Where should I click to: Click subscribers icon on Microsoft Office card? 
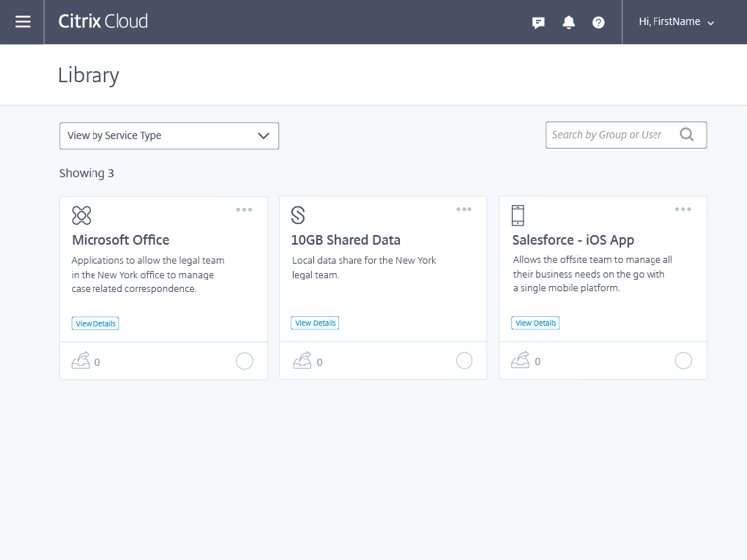pyautogui.click(x=81, y=361)
